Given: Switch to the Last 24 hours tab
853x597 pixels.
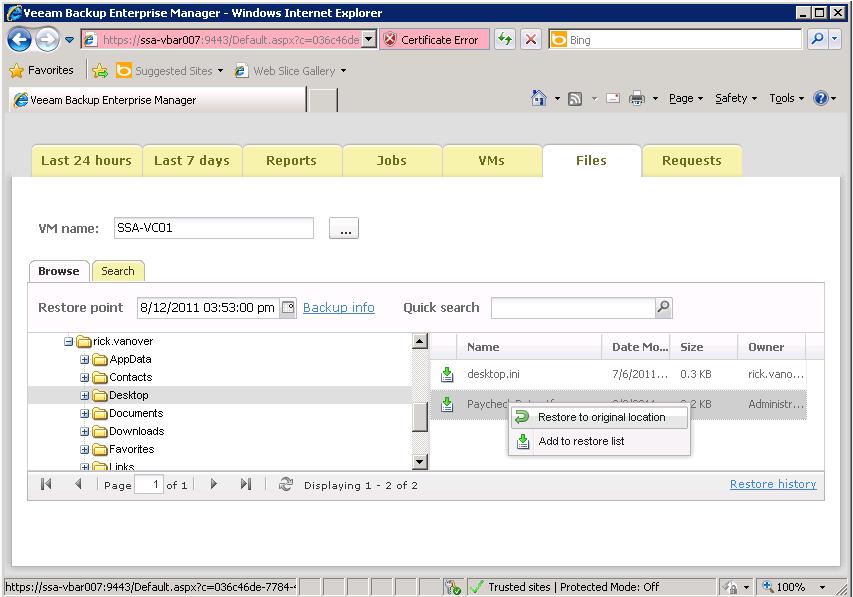Looking at the screenshot, I should click(86, 161).
